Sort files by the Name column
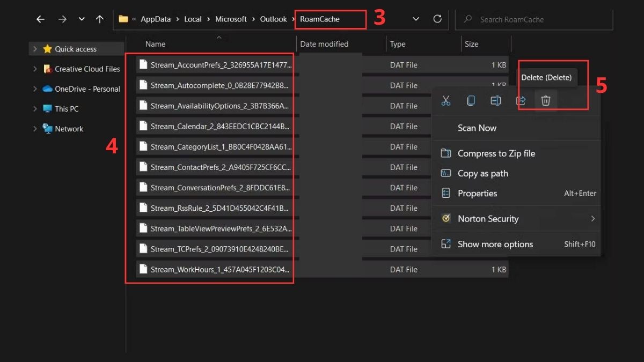This screenshot has height=362, width=644. (x=155, y=43)
